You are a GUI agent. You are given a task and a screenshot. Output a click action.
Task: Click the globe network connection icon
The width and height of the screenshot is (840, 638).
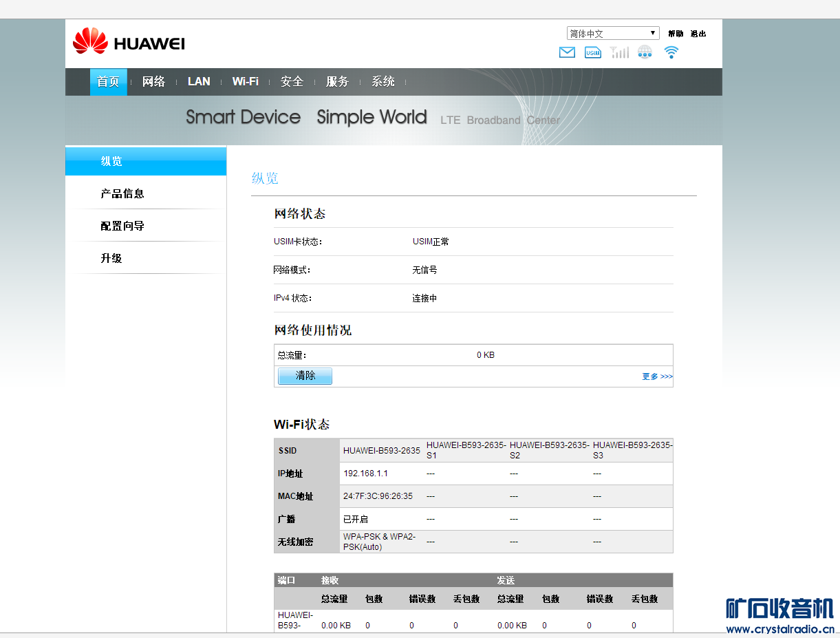(645, 52)
